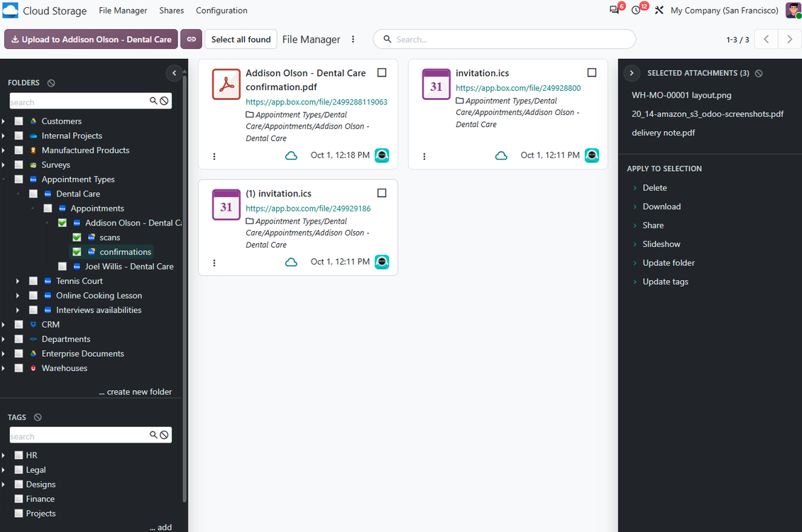
Task: Go to the next page arrow
Action: pos(789,39)
